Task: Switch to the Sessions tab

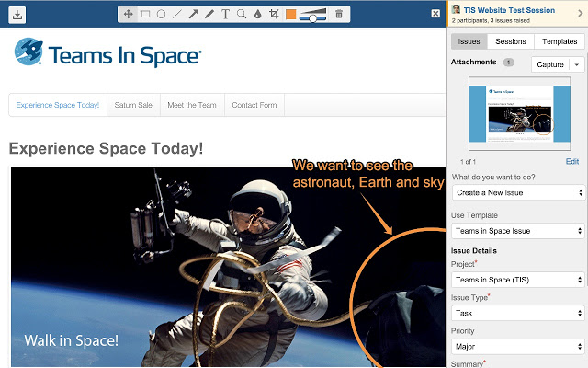Action: click(511, 41)
